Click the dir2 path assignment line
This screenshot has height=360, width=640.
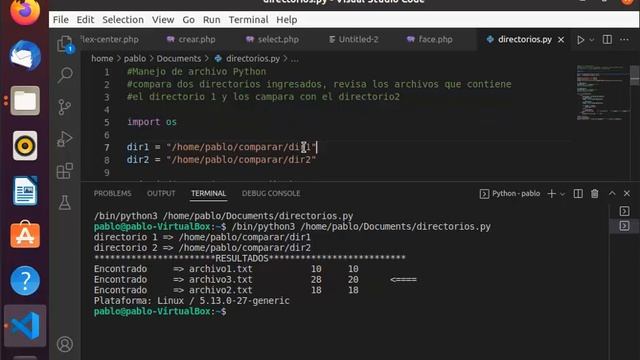[221, 160]
